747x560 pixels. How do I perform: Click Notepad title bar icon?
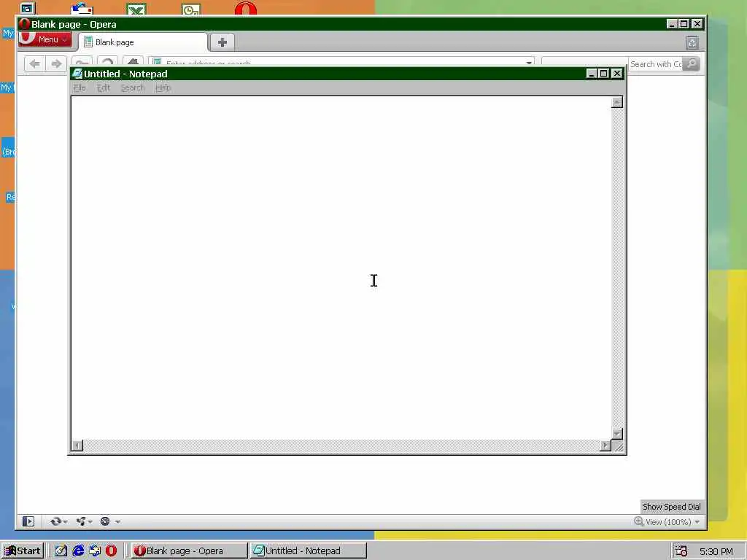[x=77, y=74]
